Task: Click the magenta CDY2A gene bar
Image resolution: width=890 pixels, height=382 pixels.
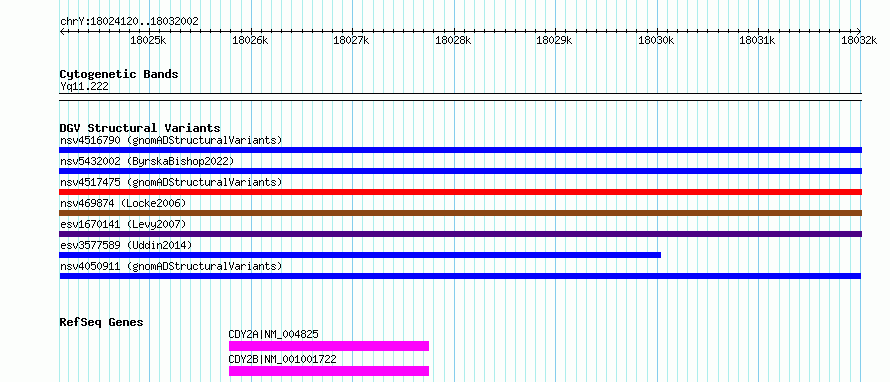Action: click(329, 346)
